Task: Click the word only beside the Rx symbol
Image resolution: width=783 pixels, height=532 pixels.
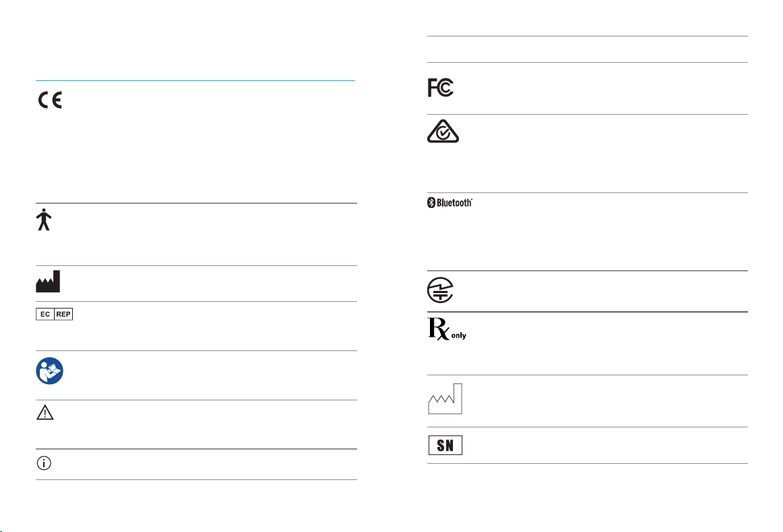Action: pyautogui.click(x=458, y=336)
